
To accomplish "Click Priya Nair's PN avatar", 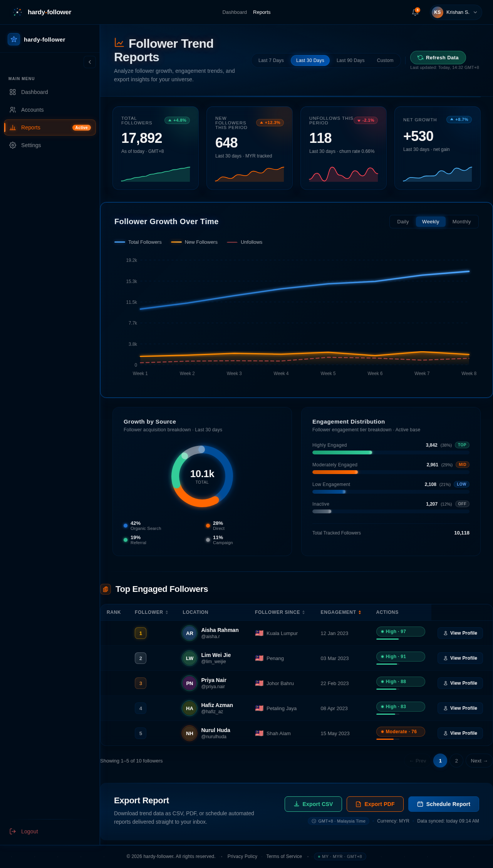I will tap(189, 683).
